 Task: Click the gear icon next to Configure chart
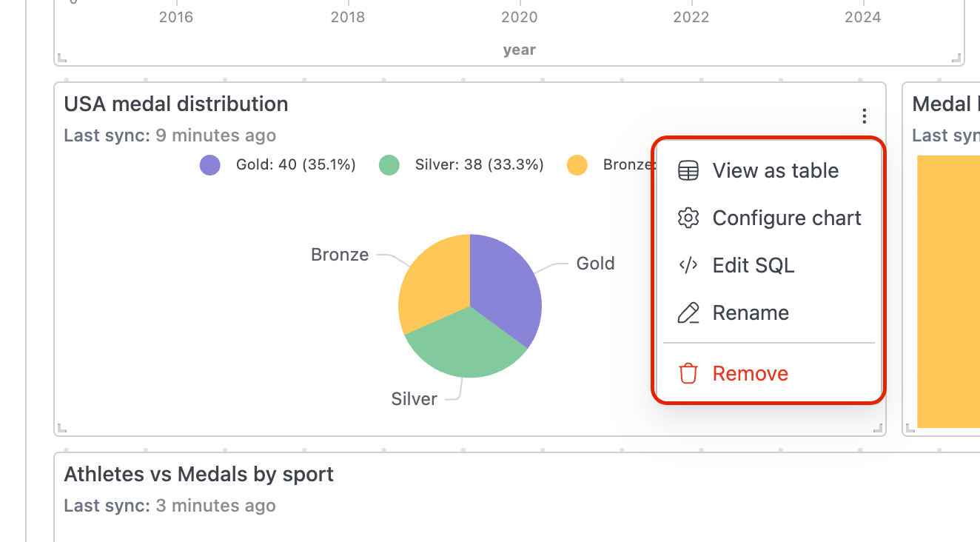click(x=688, y=218)
